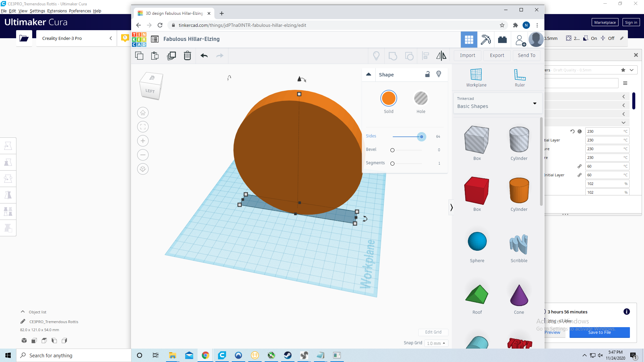This screenshot has height=362, width=644.
Task: Select the Workplane tool
Action: point(476,79)
